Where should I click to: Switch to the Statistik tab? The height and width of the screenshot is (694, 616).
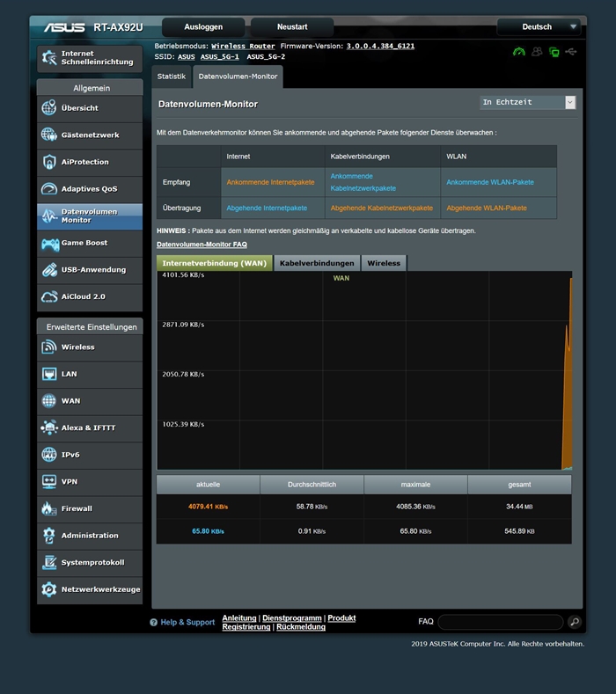[172, 77]
